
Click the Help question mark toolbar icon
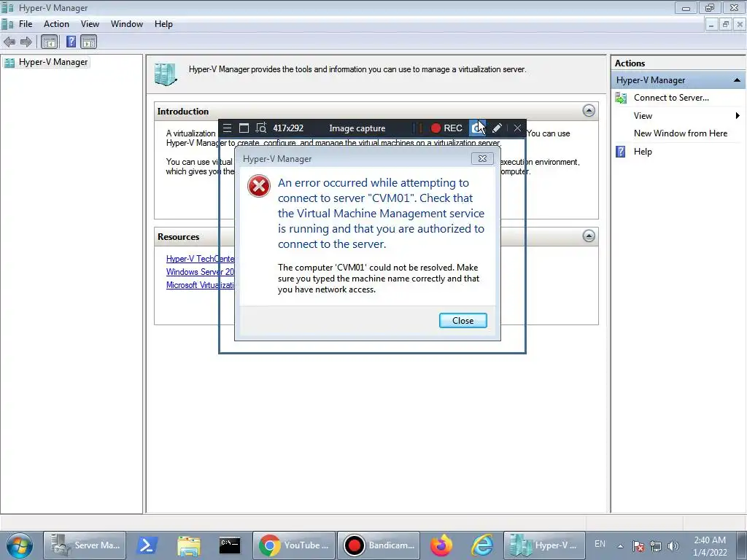(71, 42)
